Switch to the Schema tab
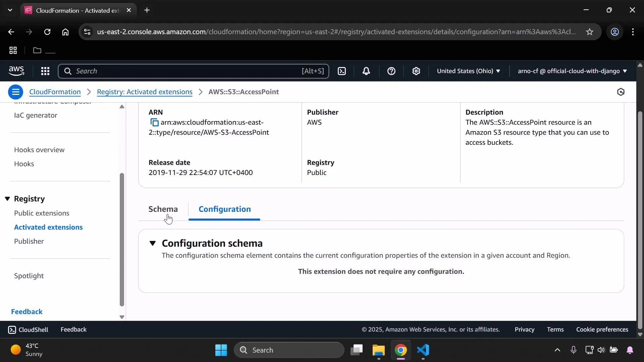 point(163,208)
